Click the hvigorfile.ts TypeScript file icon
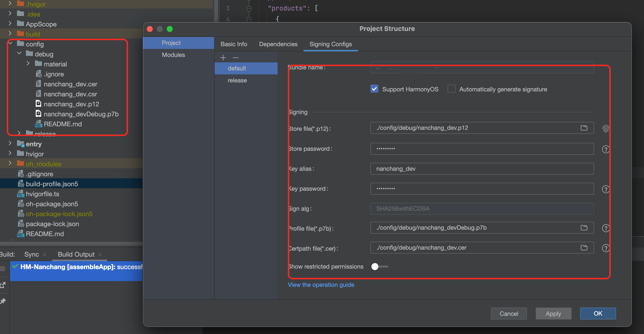Screen dimensions: 644x334 (x=20, y=194)
